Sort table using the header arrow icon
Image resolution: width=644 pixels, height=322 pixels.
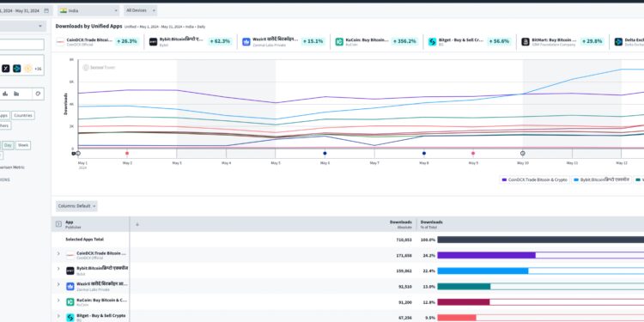coord(137,224)
